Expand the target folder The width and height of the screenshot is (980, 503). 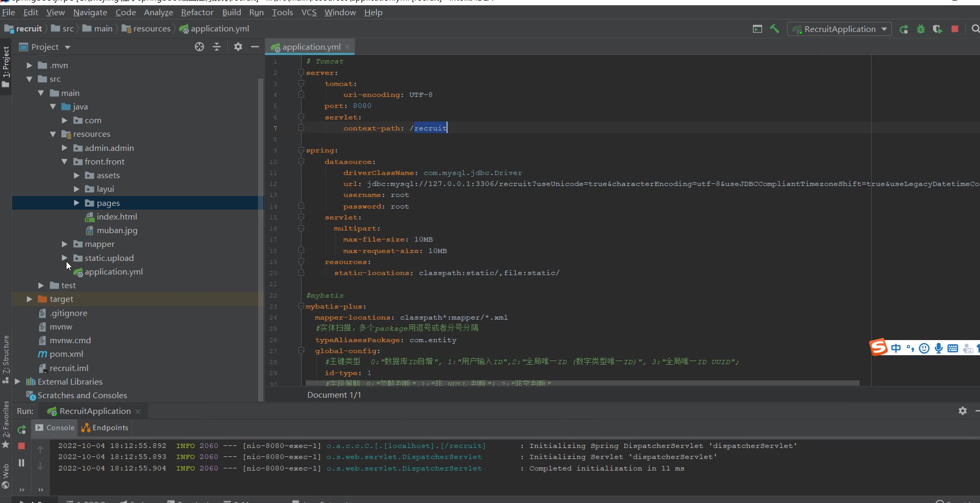click(29, 299)
